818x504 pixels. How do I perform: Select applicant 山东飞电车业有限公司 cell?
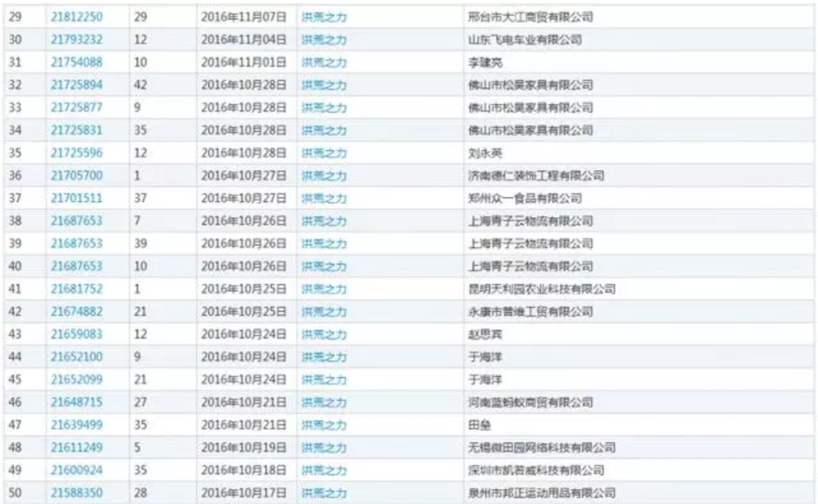point(524,40)
